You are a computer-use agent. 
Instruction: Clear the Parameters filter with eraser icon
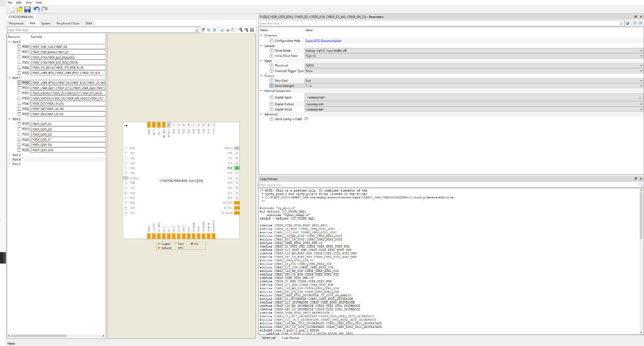click(x=621, y=23)
